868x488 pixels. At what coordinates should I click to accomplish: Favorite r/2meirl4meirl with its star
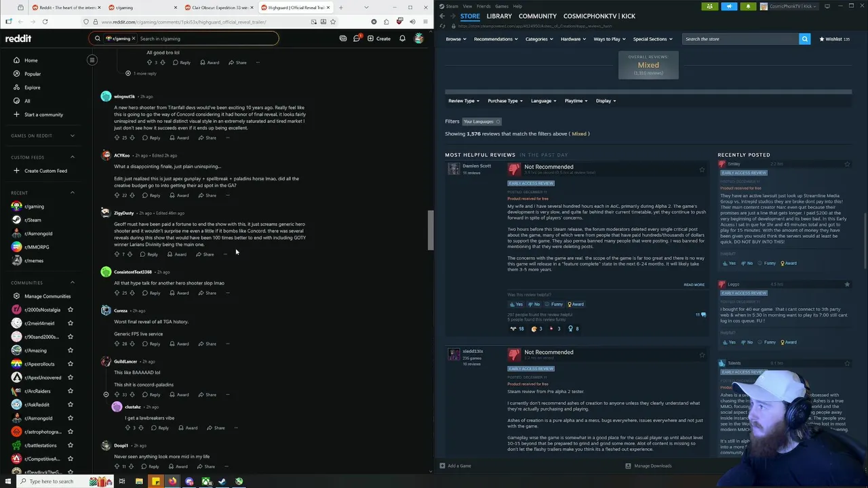tap(71, 323)
